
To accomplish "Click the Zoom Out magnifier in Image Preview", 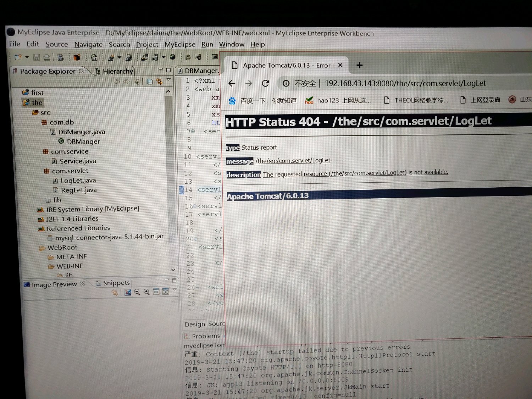I will tap(137, 292).
